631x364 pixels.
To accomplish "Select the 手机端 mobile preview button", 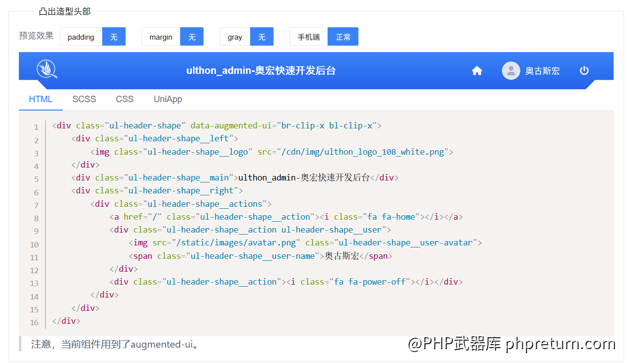I will (308, 37).
